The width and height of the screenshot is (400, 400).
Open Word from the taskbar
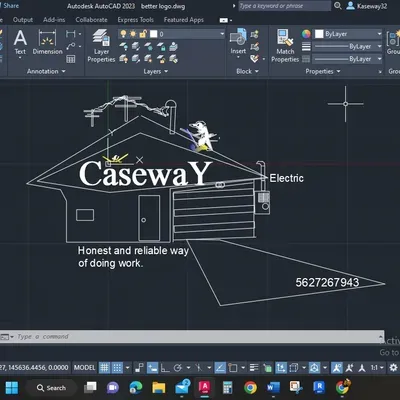click(x=273, y=388)
